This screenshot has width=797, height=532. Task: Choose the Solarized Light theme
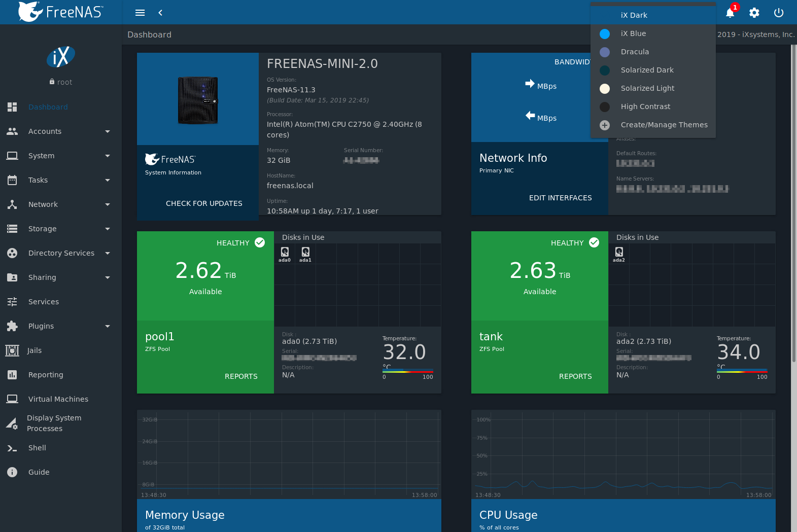[x=653, y=88]
